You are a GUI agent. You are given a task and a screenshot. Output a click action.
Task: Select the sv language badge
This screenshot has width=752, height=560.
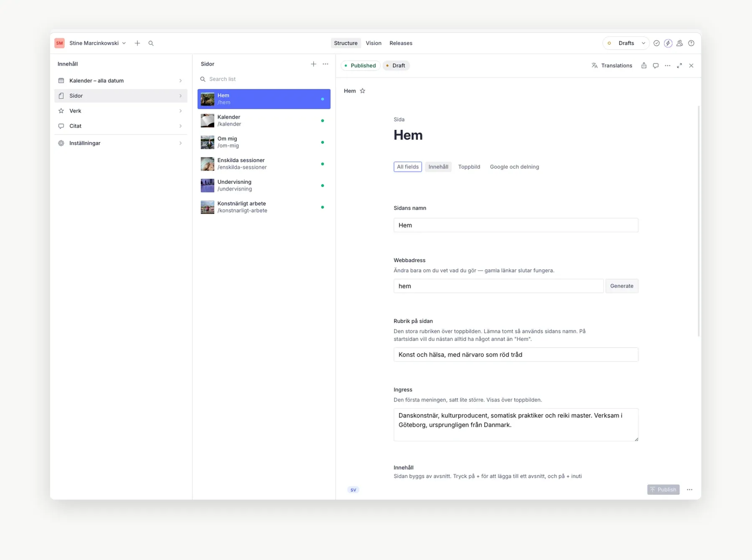(353, 490)
